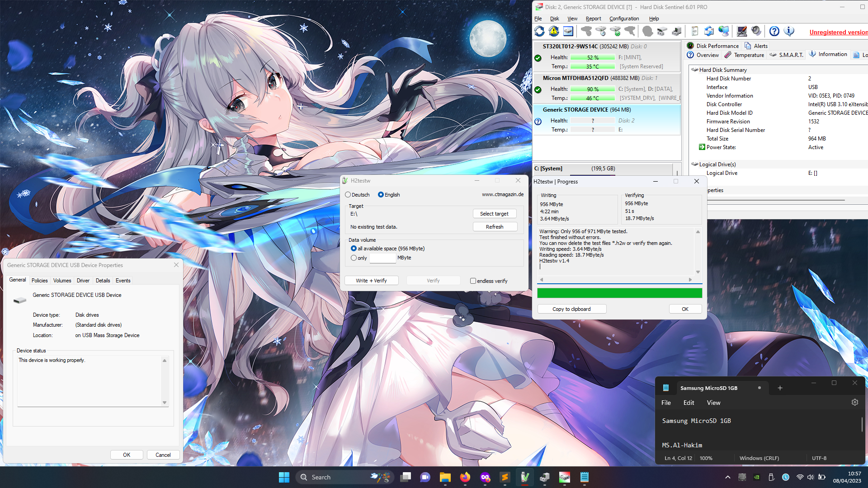Image resolution: width=868 pixels, height=488 pixels.
Task: Click the disk with green check toolbar icon
Action: point(615,31)
